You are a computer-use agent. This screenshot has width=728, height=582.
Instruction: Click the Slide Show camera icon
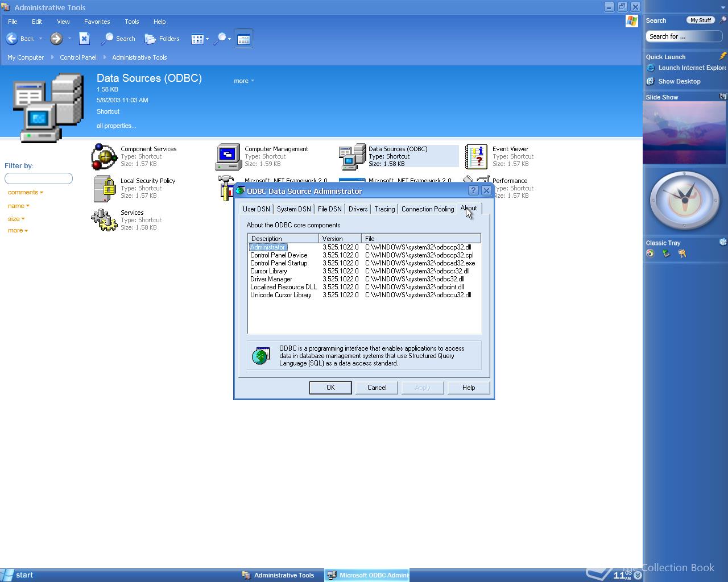click(723, 97)
